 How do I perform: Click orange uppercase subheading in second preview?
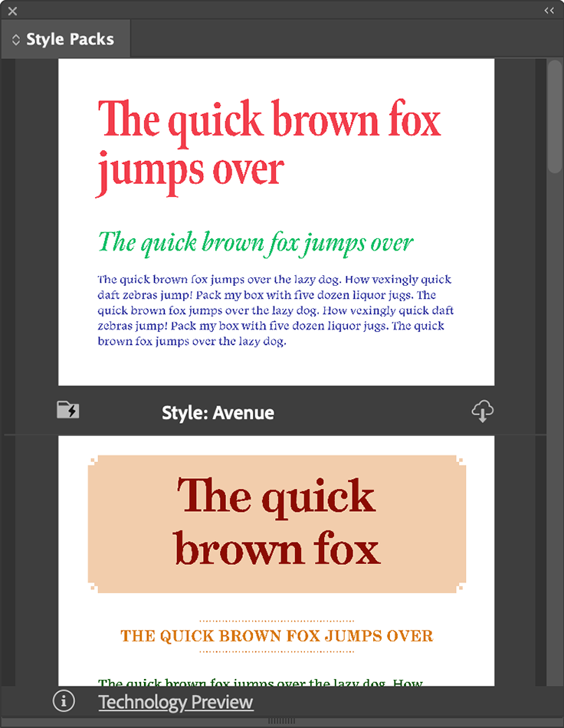click(277, 636)
